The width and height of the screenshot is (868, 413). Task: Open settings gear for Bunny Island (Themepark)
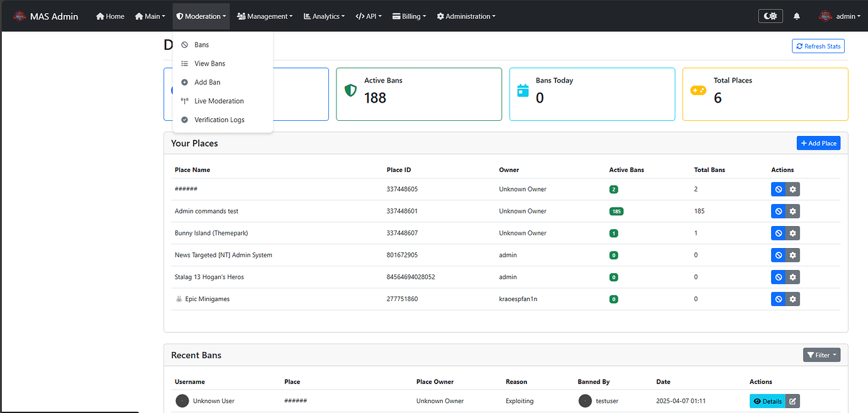(793, 234)
